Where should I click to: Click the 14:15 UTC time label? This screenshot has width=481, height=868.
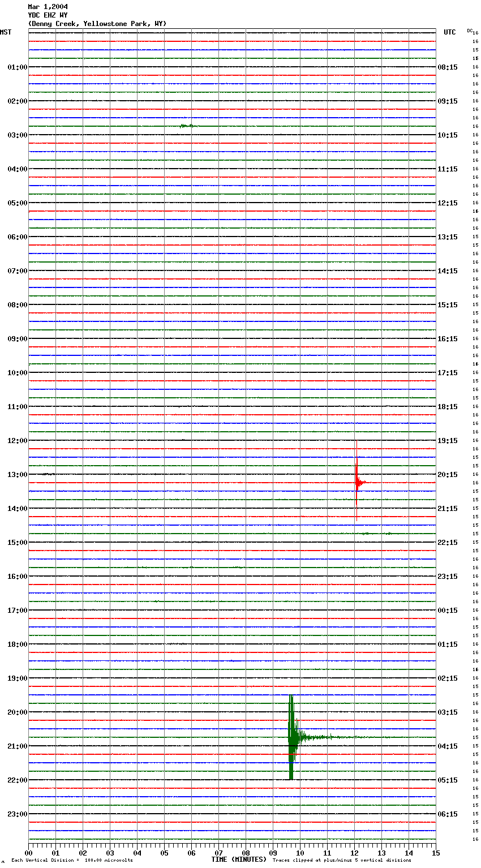448,271
